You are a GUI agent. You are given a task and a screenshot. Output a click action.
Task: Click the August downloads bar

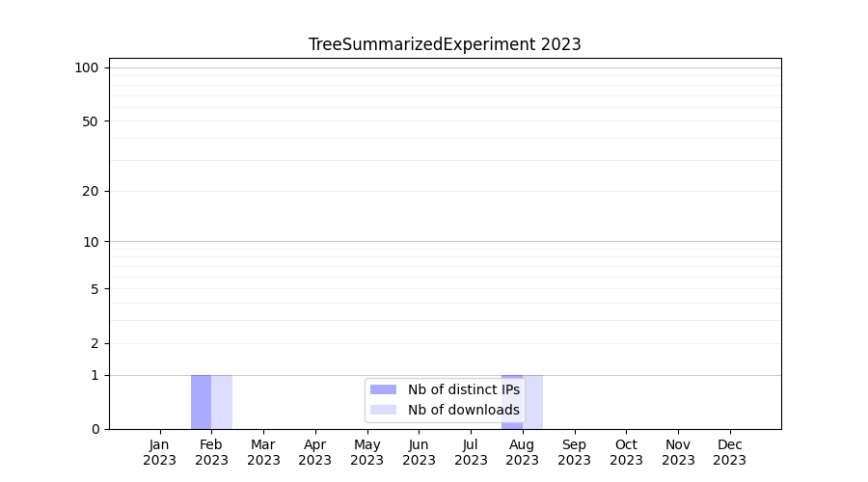(x=533, y=402)
